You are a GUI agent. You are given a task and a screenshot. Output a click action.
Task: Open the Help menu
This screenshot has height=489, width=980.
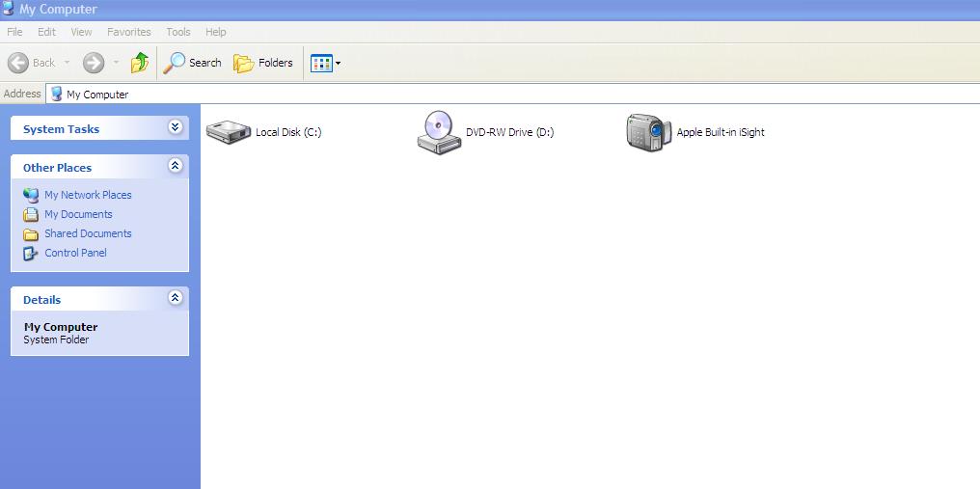coord(216,32)
